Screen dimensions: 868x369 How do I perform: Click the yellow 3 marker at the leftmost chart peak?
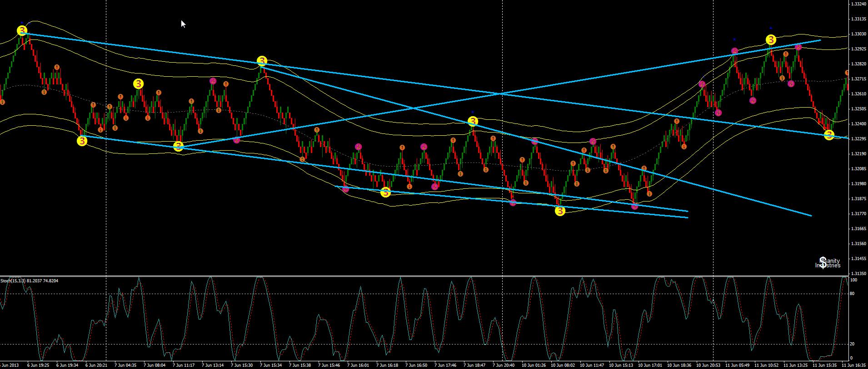[x=22, y=31]
